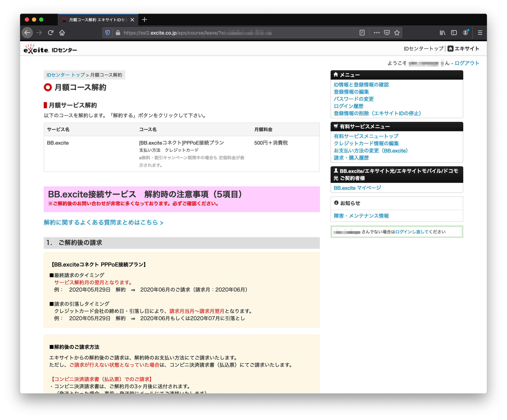Go back with the browser back arrow
507x420 pixels.
point(27,33)
